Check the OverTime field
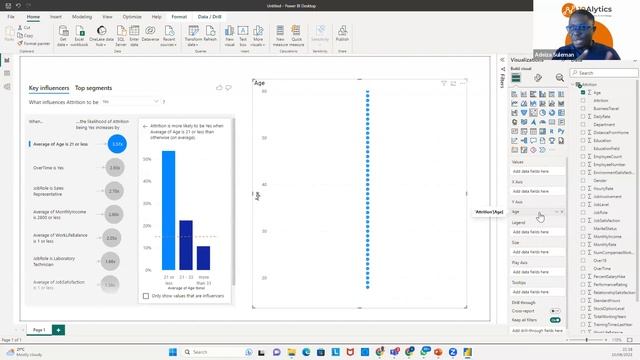Image resolution: width=640 pixels, height=360 pixels. tap(583, 268)
